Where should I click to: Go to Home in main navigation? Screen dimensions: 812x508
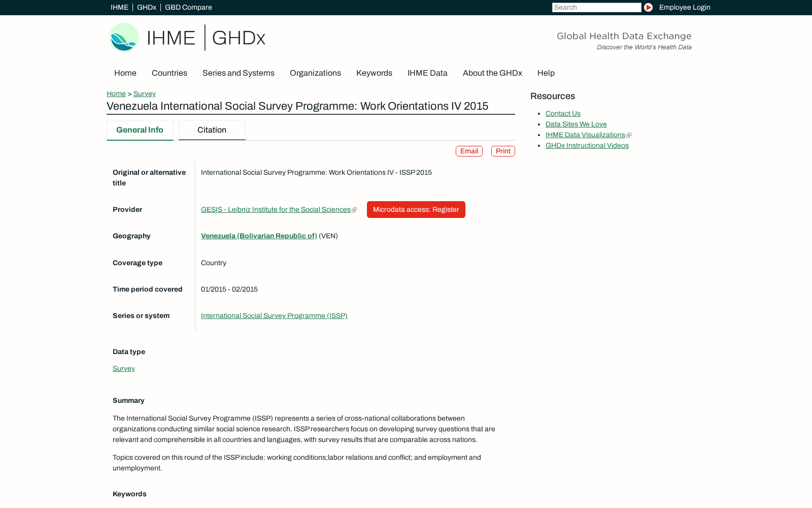[x=125, y=73]
